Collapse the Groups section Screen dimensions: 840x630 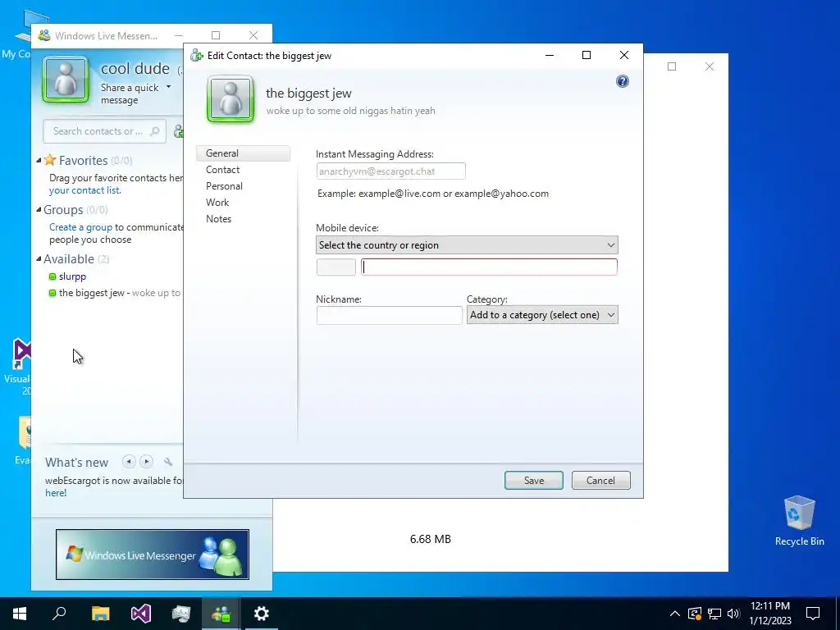point(39,209)
